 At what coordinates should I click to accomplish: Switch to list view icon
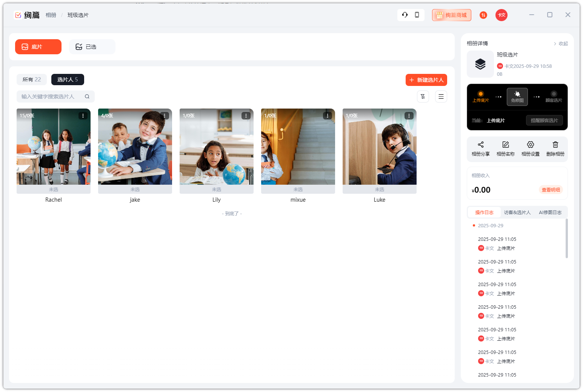point(441,96)
